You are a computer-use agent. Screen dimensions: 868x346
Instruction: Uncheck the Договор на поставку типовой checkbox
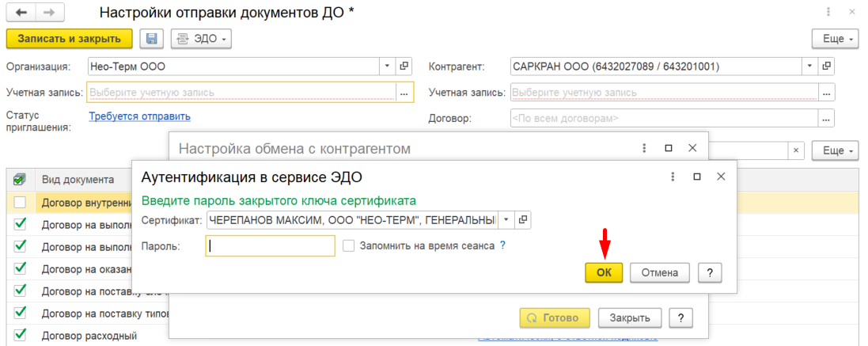coord(19,314)
